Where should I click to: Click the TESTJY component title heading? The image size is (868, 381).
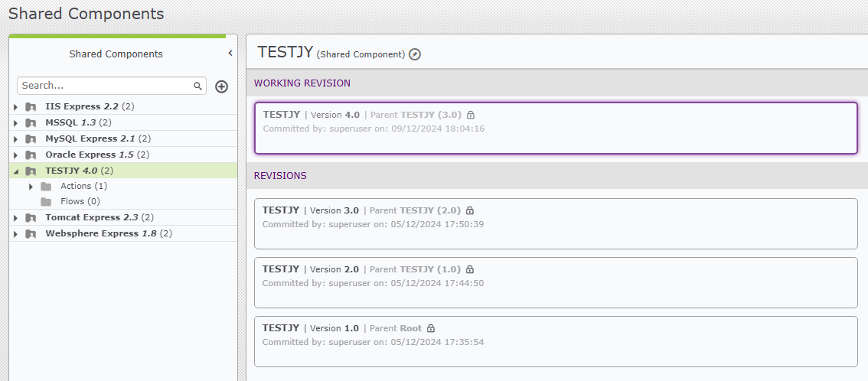tap(285, 52)
